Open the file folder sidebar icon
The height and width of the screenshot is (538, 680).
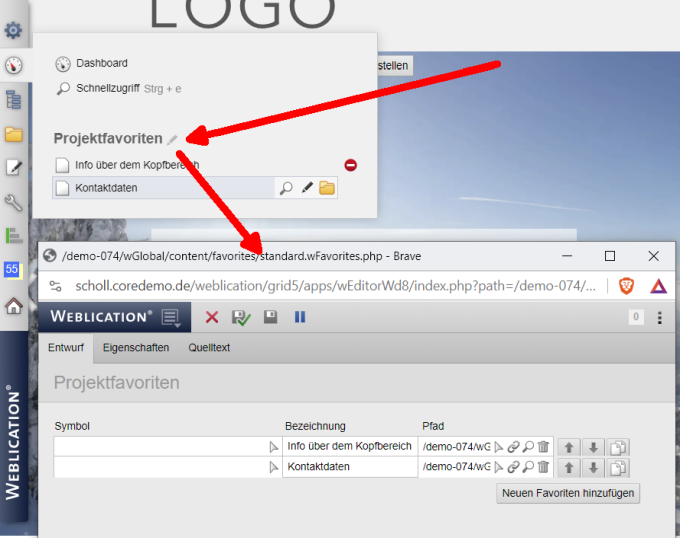click(13, 134)
